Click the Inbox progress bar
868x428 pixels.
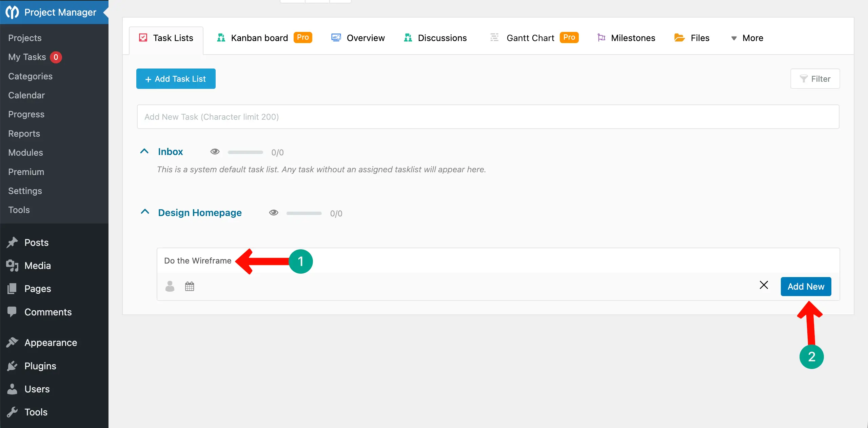point(245,152)
